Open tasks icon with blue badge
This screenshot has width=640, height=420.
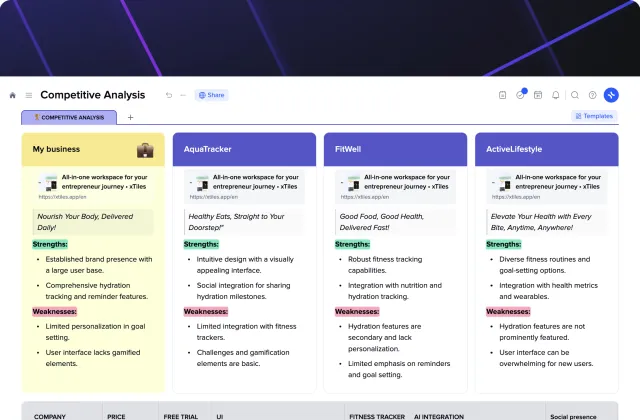tap(520, 95)
